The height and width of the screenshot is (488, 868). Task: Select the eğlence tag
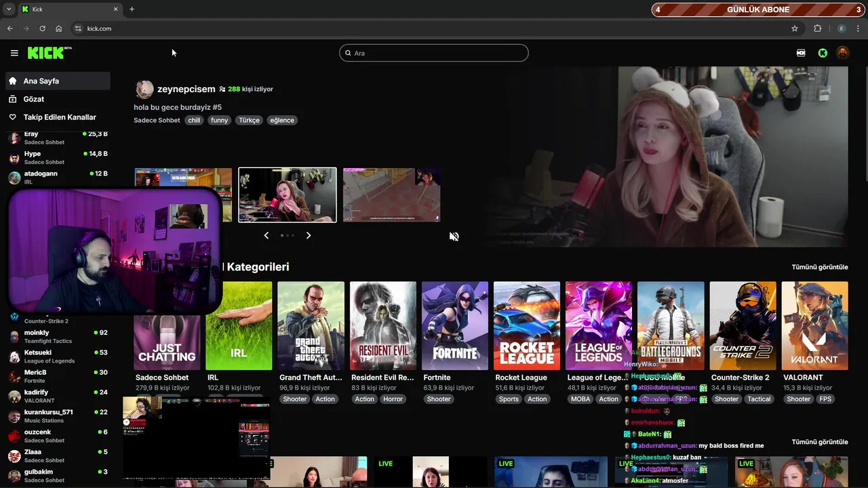click(282, 120)
